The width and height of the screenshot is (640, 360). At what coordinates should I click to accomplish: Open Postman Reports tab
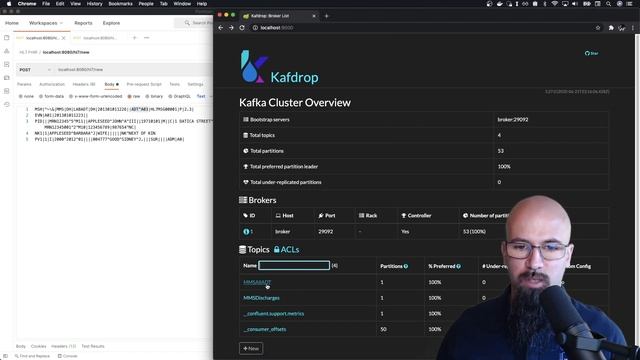(83, 23)
